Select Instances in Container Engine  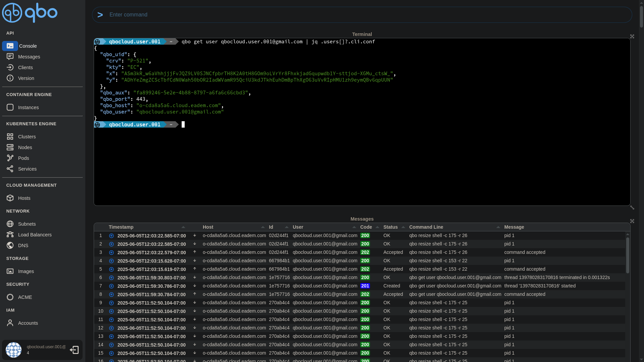pyautogui.click(x=29, y=107)
